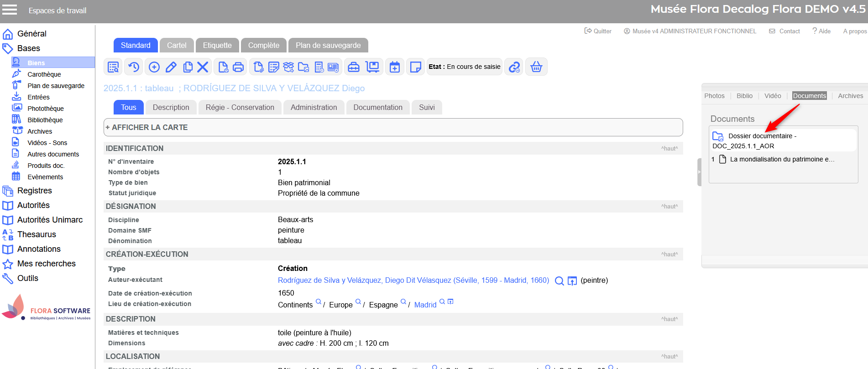Open La mondialisation du patrimoine document
868x369 pixels.
tap(781, 159)
